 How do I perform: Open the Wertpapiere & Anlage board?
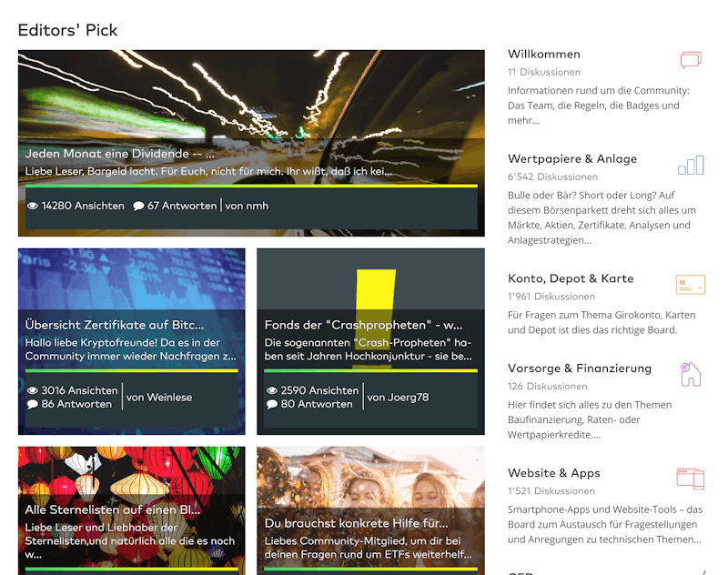point(572,158)
